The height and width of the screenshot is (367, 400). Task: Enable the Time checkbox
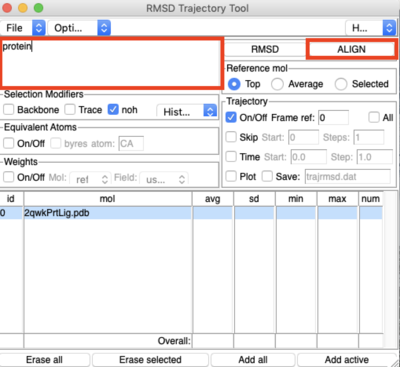[231, 157]
